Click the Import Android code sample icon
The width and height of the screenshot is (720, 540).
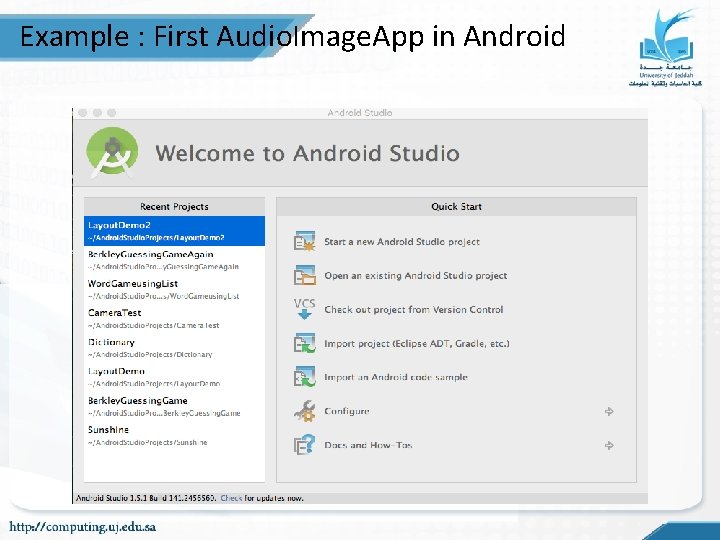point(304,377)
